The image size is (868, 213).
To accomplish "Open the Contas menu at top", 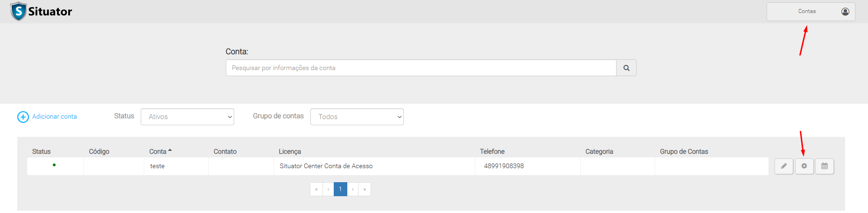I will pyautogui.click(x=807, y=11).
